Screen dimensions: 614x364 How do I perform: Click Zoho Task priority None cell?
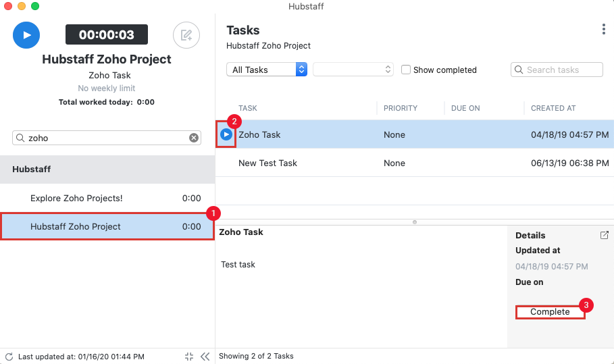394,134
